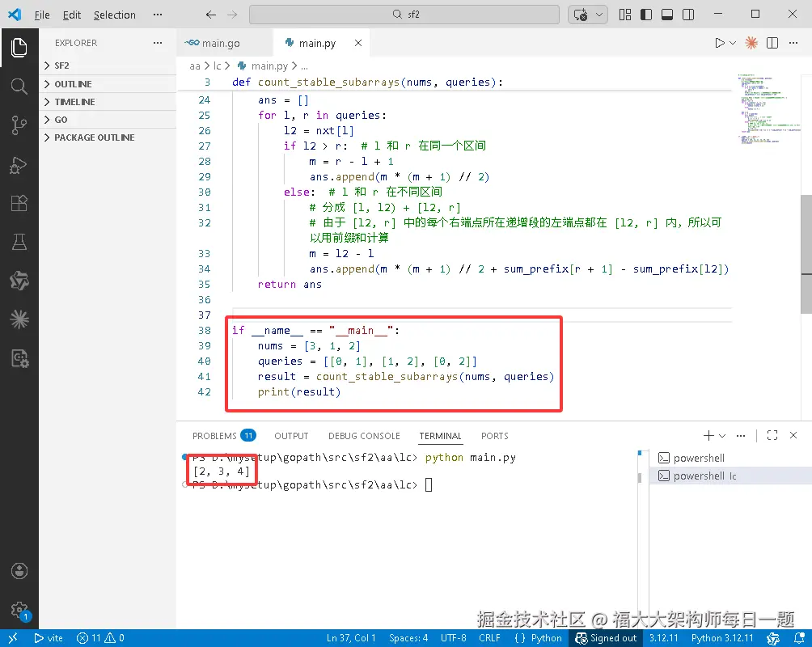This screenshot has width=812, height=647.
Task: Open the Testing flask view
Action: click(19, 242)
